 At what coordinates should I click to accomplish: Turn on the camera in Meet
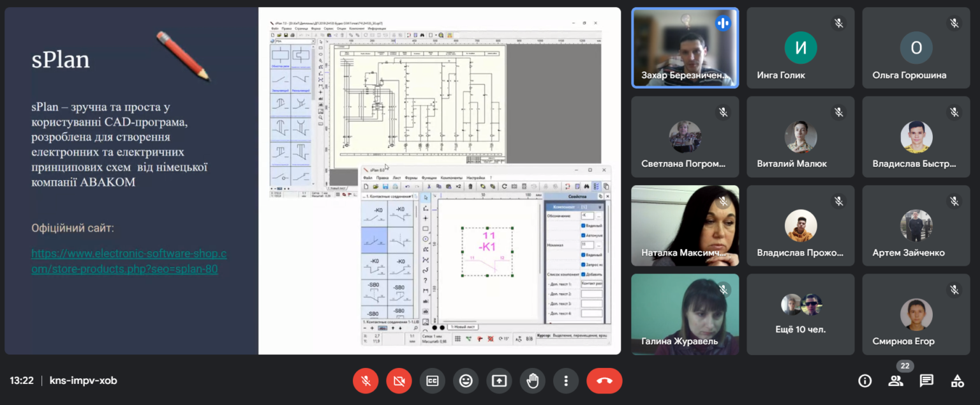399,381
